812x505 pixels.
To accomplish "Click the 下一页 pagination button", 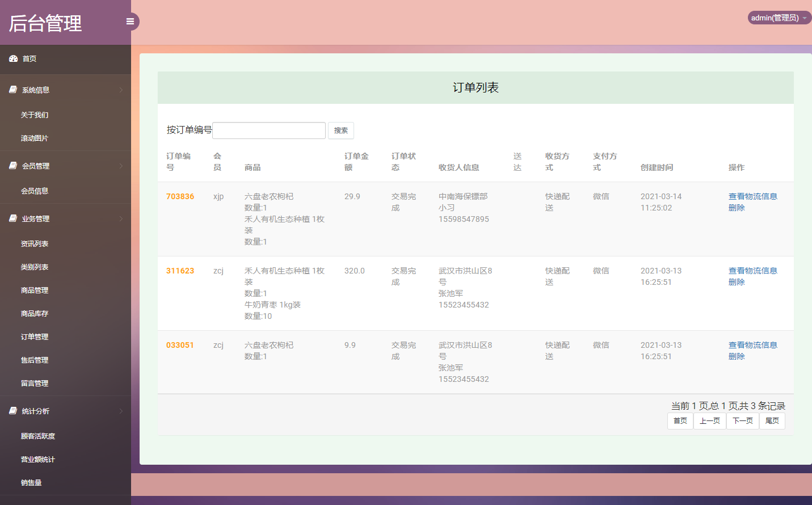I will click(742, 420).
